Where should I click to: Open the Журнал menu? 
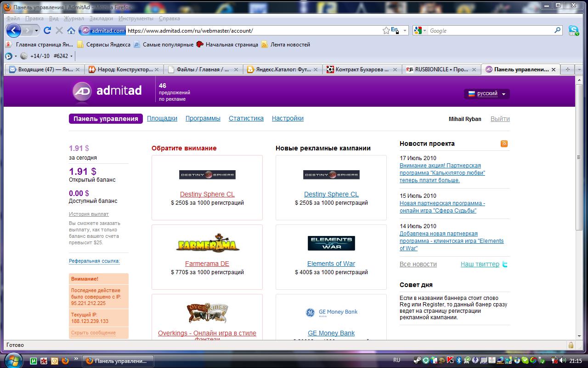click(x=74, y=18)
